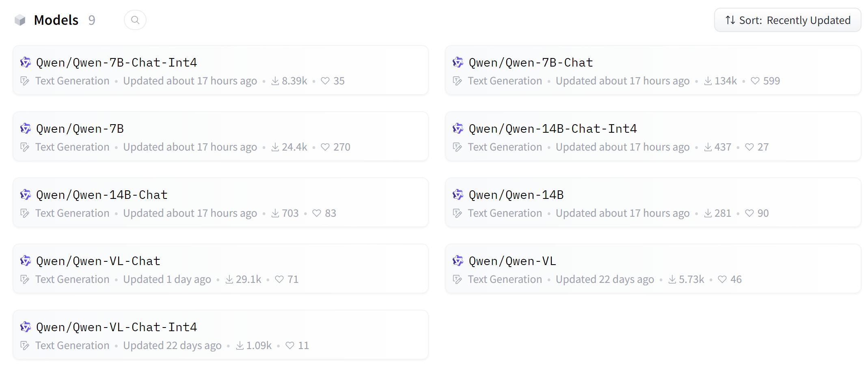868x388 pixels.
Task: Click 'Updated 1 day ago' on Qwen-VL-Chat
Action: (167, 279)
